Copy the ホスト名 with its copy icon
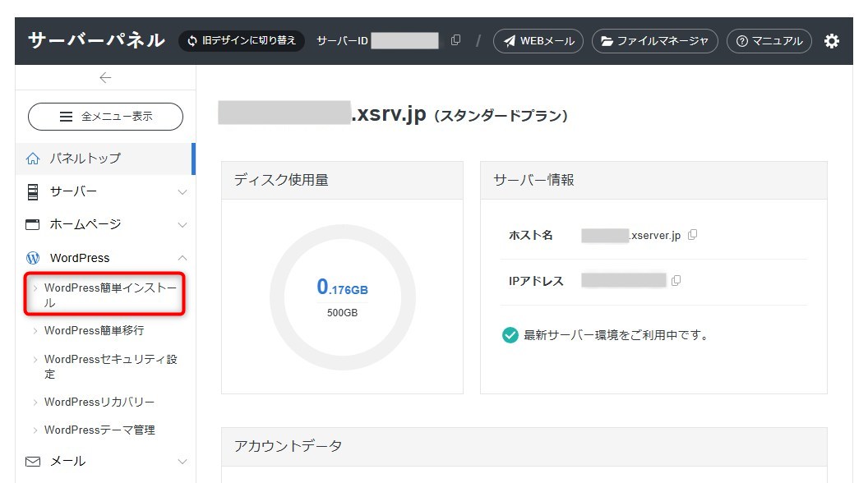The width and height of the screenshot is (868, 483). [692, 235]
